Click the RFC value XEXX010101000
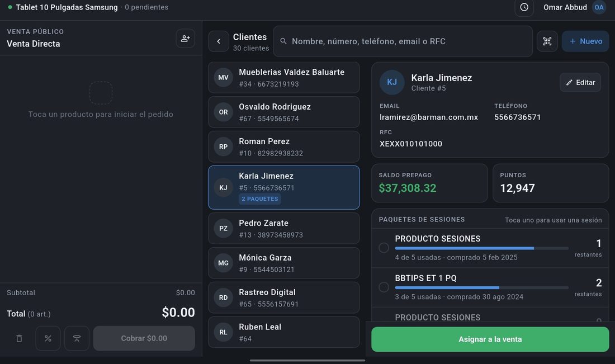The image size is (615, 364). point(411,144)
